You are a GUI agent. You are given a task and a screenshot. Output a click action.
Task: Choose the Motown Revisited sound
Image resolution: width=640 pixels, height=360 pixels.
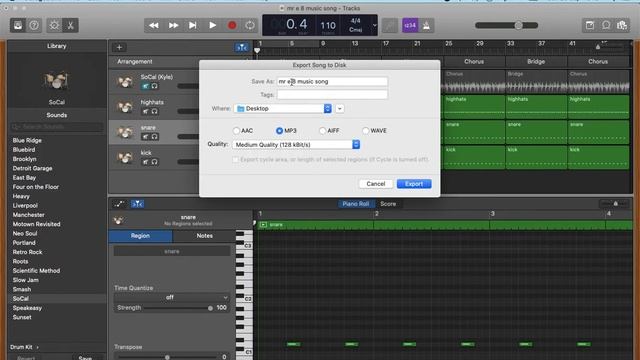click(36, 224)
